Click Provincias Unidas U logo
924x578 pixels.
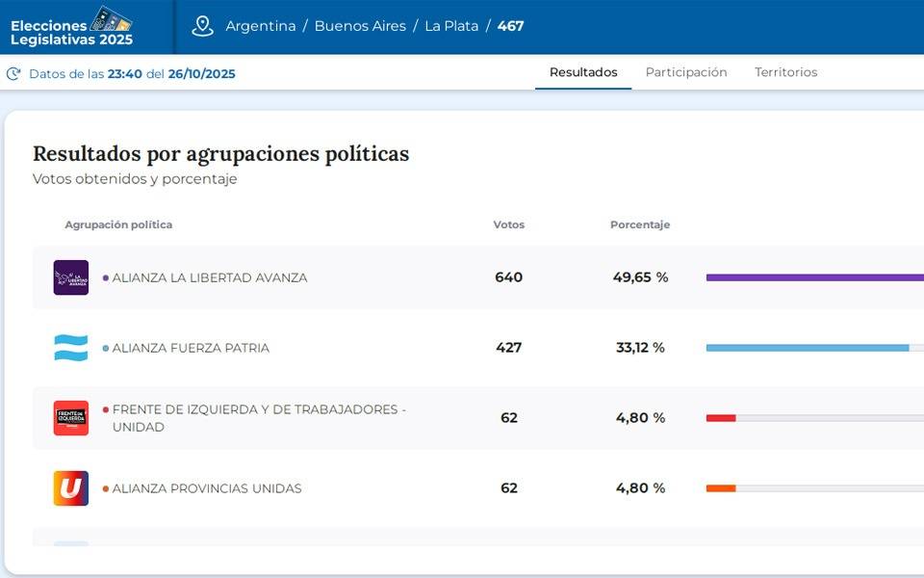point(71,488)
